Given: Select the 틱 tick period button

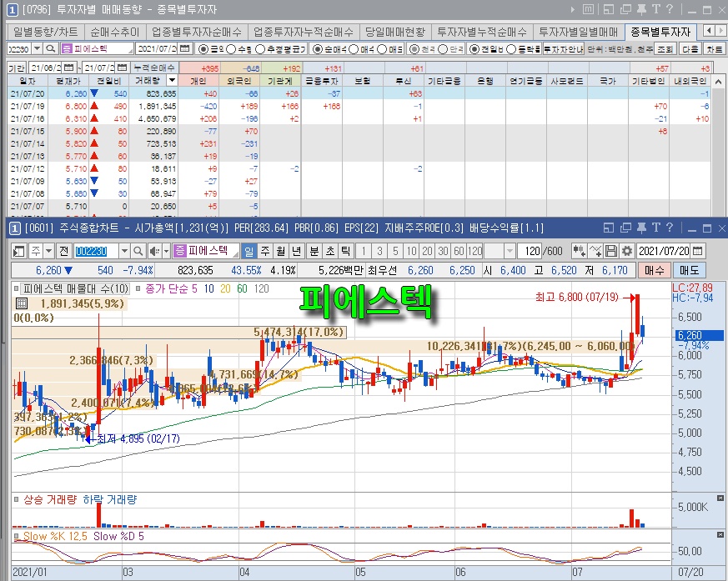Looking at the screenshot, I should (x=346, y=251).
